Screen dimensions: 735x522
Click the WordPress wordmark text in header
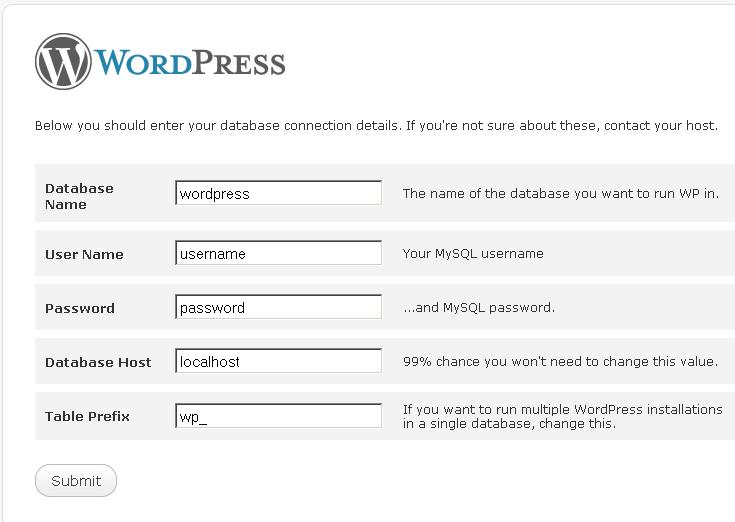pos(190,63)
